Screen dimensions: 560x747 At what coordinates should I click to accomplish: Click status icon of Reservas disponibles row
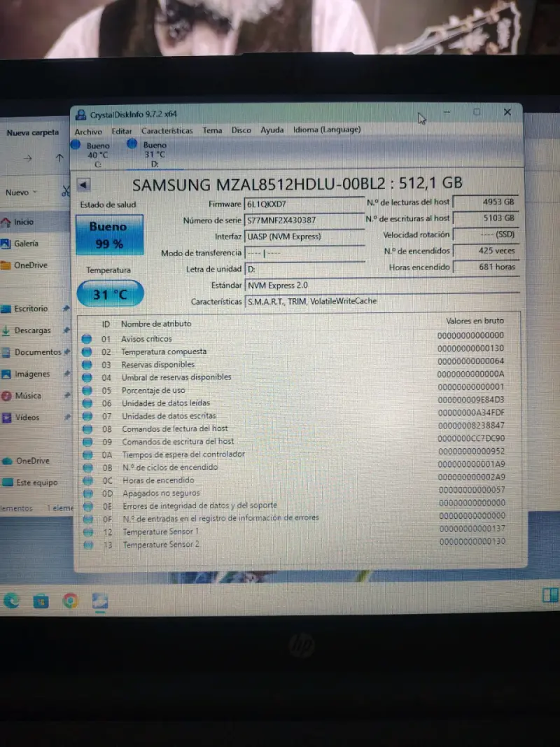point(87,365)
